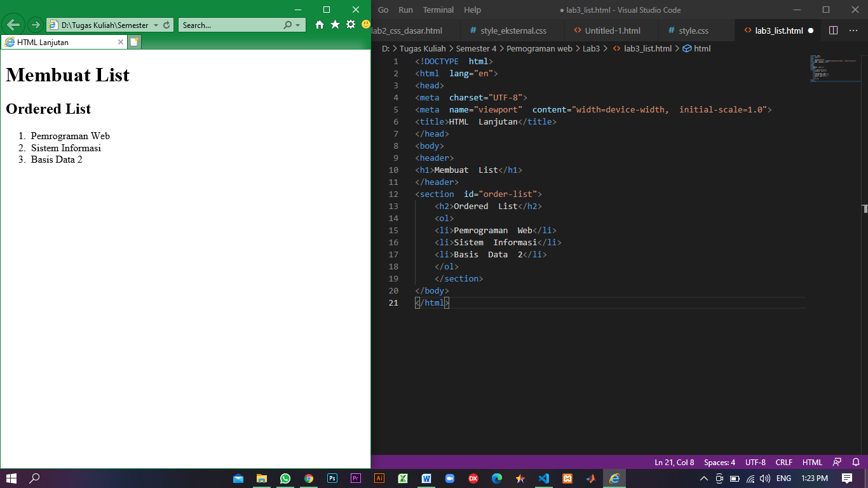Open Premiere Pro from the taskbar
Viewport: 868px width, 488px height.
click(x=356, y=478)
